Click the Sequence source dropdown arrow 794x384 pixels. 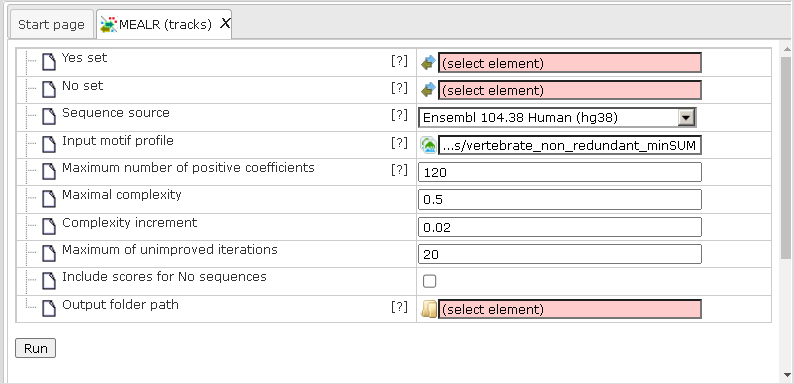[686, 118]
